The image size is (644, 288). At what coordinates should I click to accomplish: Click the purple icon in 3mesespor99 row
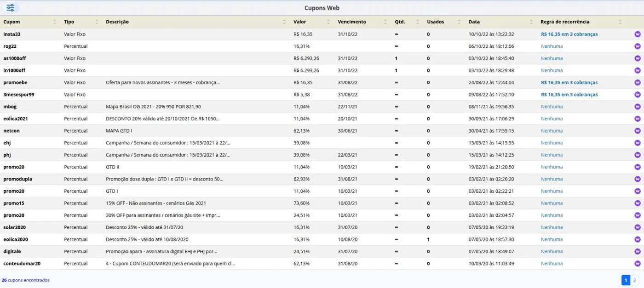coord(638,95)
